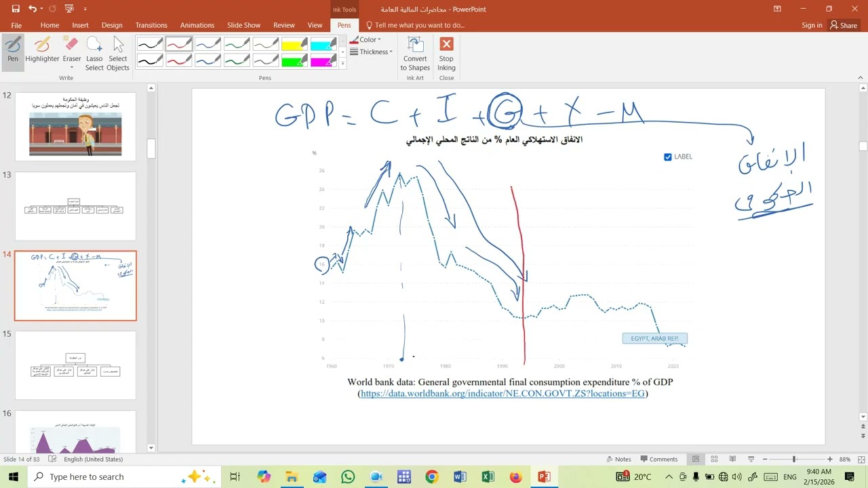Pick the bottom-row black pen
This screenshot has height=488, width=868.
click(x=150, y=60)
